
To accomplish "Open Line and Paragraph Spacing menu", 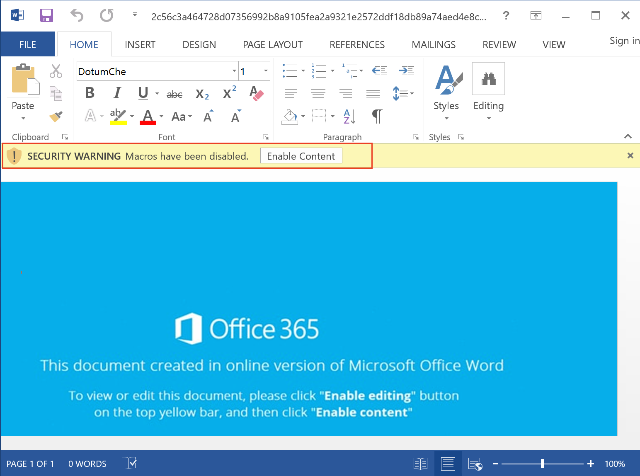I will pyautogui.click(x=402, y=93).
